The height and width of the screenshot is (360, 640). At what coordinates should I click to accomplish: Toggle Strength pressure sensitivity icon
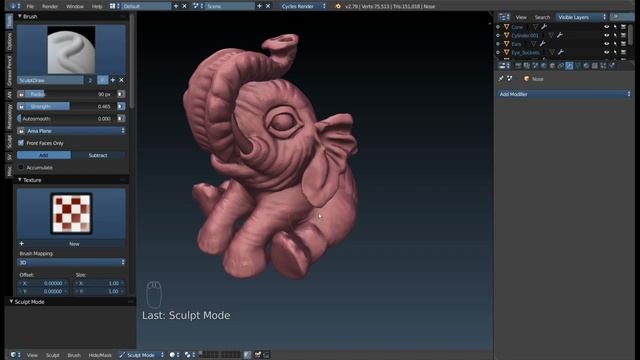[x=121, y=106]
